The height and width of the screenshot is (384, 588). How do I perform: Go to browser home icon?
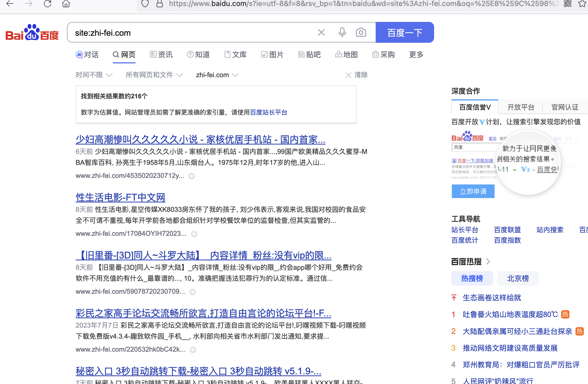click(66, 4)
